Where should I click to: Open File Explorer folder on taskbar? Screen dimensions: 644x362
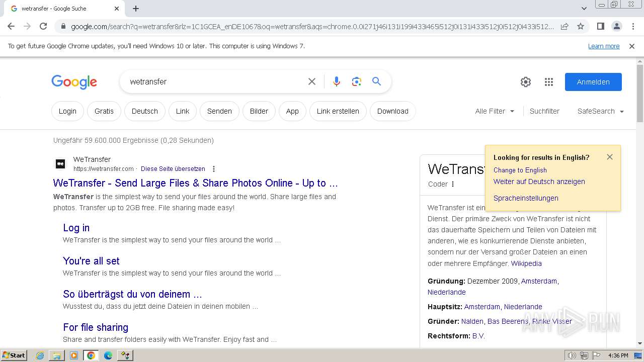pyautogui.click(x=57, y=355)
